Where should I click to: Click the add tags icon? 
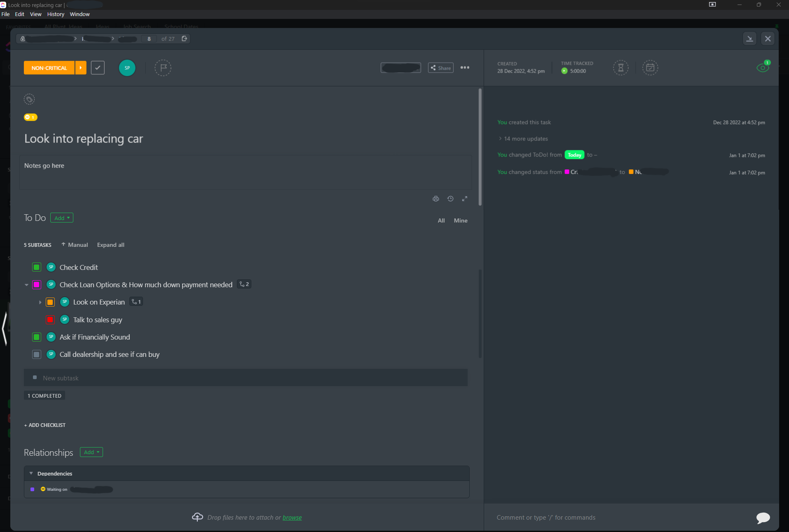point(29,99)
